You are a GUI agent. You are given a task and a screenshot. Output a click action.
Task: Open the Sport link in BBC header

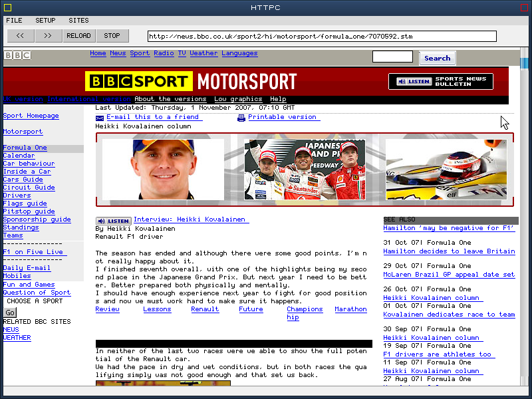[140, 53]
